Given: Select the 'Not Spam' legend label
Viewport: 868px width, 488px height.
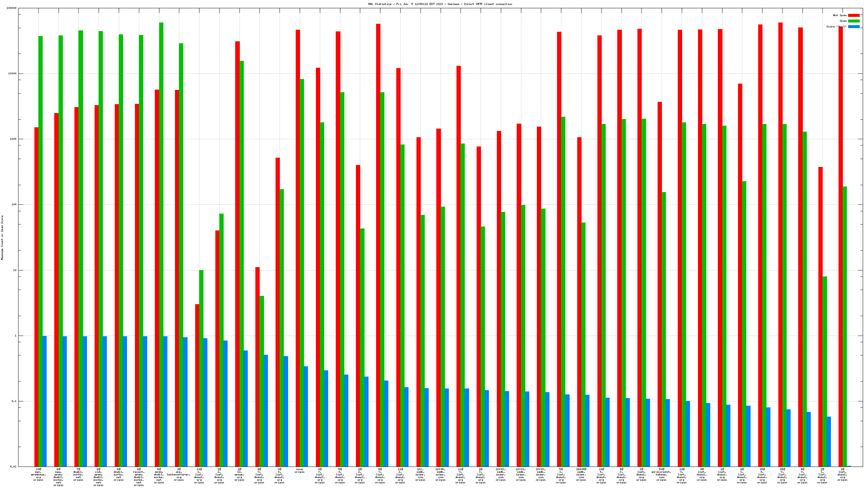Looking at the screenshot, I should coord(839,15).
